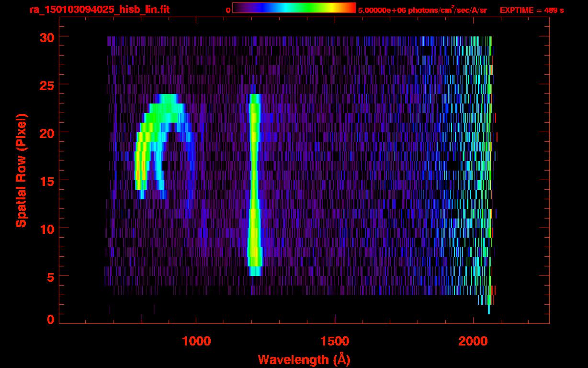This screenshot has height=368, width=588.
Task: Click the 2000 wavelength tick label
Action: (x=473, y=341)
